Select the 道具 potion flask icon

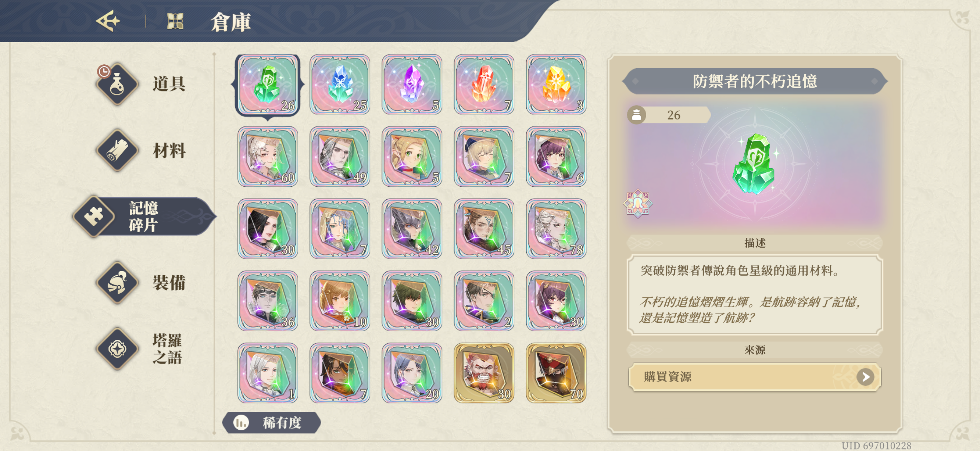click(x=117, y=84)
